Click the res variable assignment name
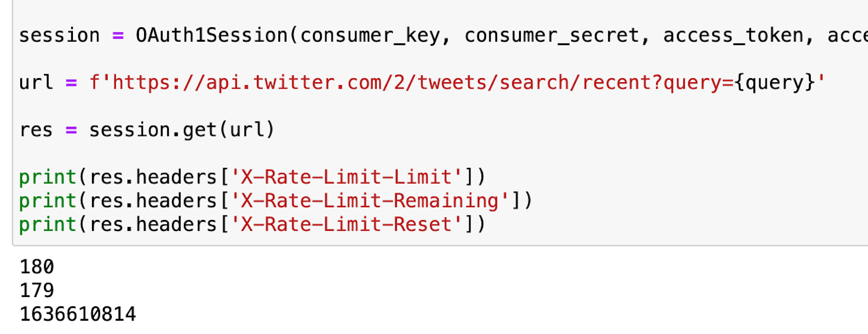Image resolution: width=868 pixels, height=334 pixels. click(36, 130)
